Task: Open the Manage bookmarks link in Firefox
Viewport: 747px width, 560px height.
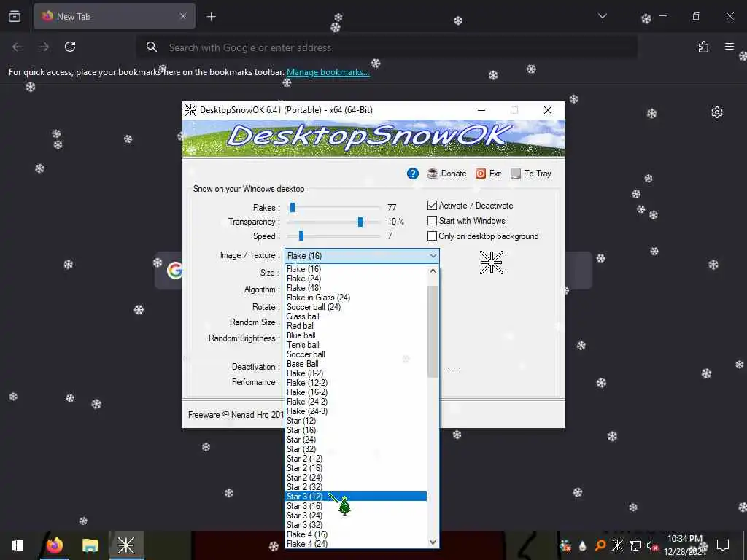Action: (328, 72)
